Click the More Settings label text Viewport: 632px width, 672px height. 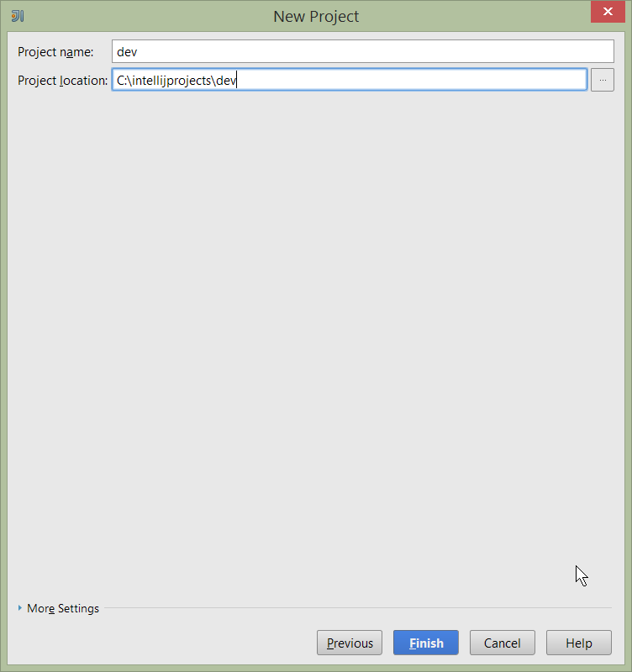click(63, 608)
